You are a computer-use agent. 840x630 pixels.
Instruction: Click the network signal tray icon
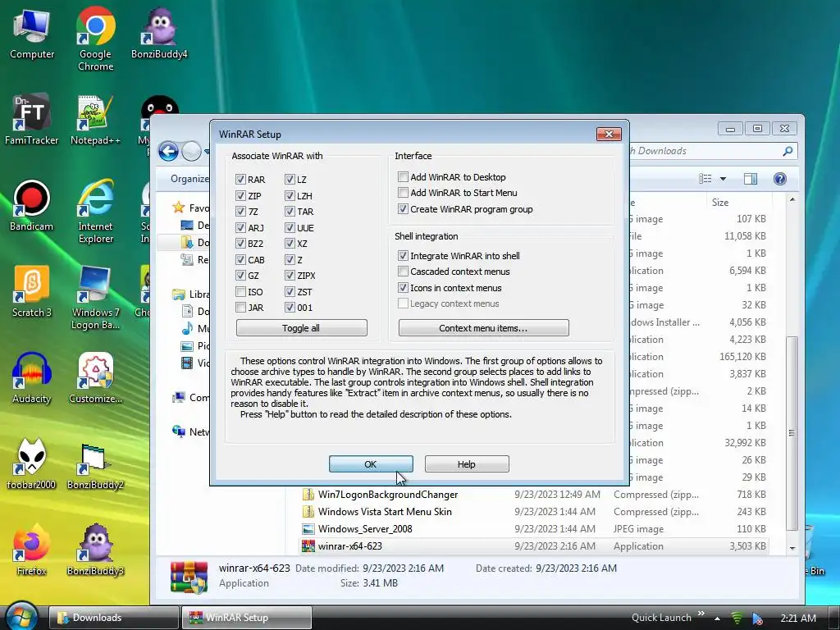click(737, 618)
